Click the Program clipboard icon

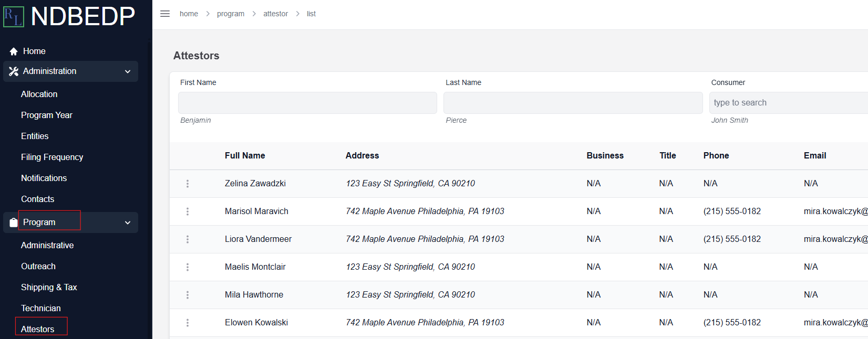point(14,223)
